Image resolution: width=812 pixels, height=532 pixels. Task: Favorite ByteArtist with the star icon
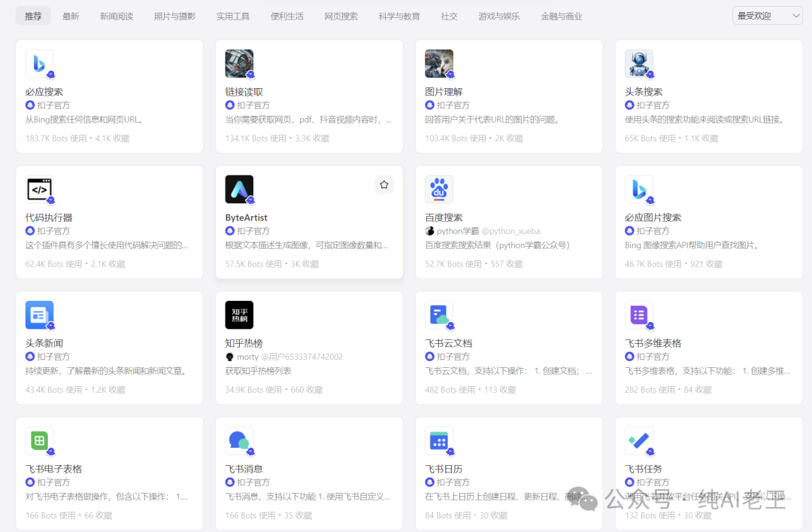click(383, 184)
